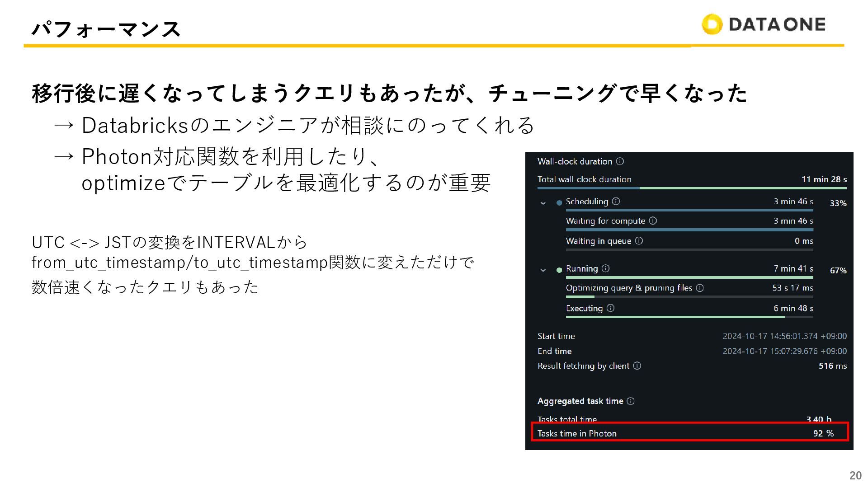The height and width of the screenshot is (488, 868).
Task: Click the '11 min 28 s' total duration value
Action: coord(824,179)
